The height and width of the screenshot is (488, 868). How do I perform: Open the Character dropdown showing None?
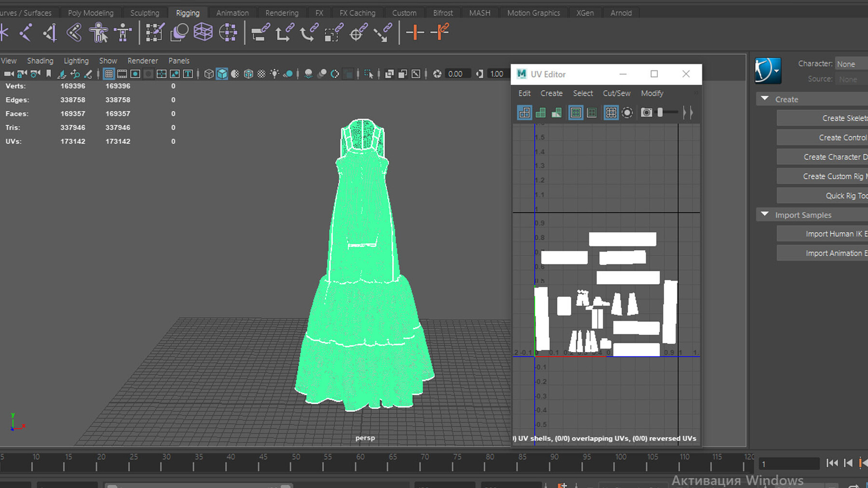point(852,64)
